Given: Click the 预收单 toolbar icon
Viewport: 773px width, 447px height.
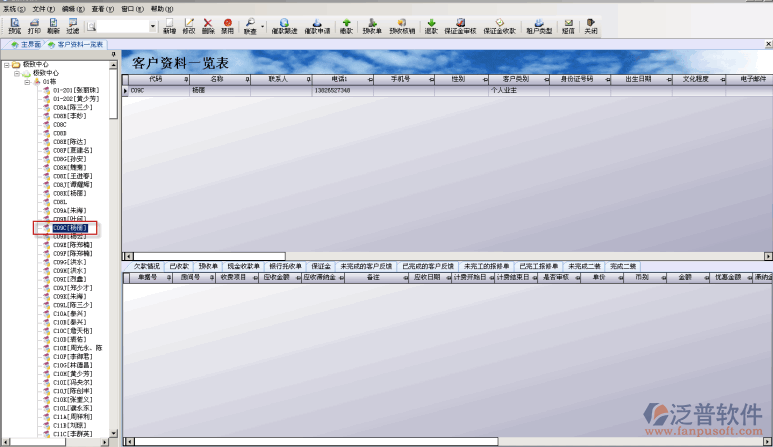Looking at the screenshot, I should point(372,23).
